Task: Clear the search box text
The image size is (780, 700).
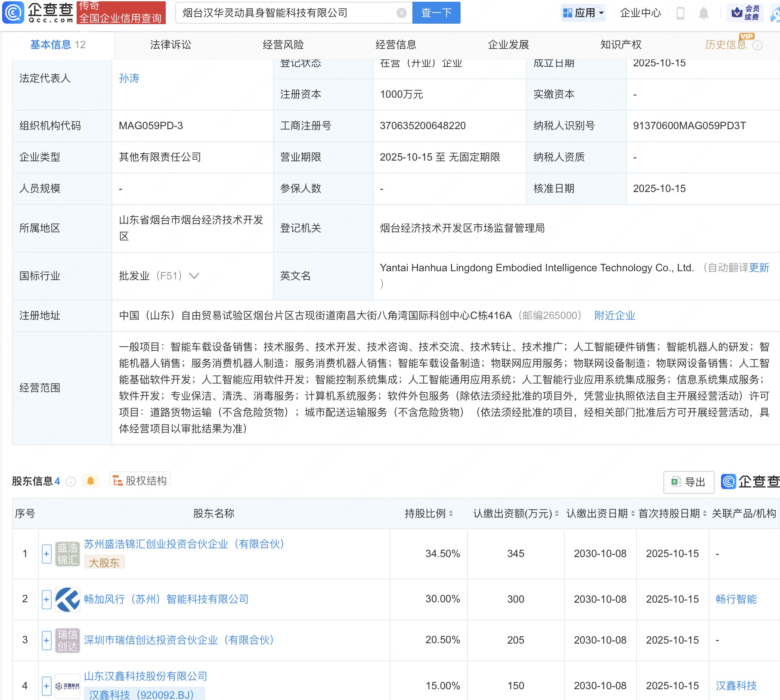Action: [401, 13]
